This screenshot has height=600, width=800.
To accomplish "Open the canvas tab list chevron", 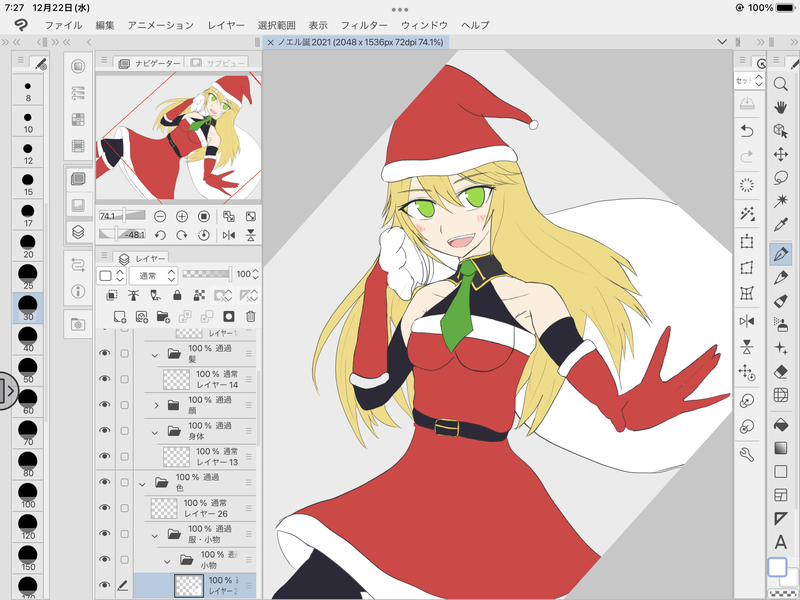I will pyautogui.click(x=722, y=41).
